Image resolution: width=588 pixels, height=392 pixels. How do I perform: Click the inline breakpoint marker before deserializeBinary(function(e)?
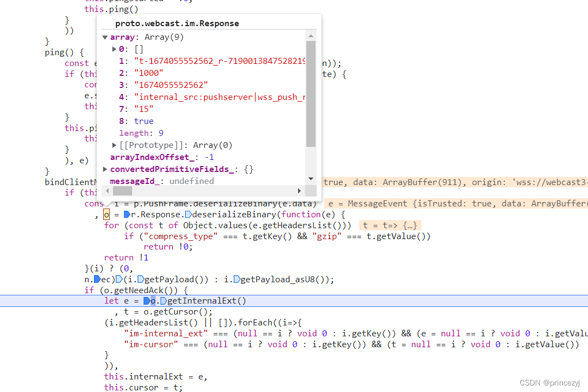pos(188,215)
